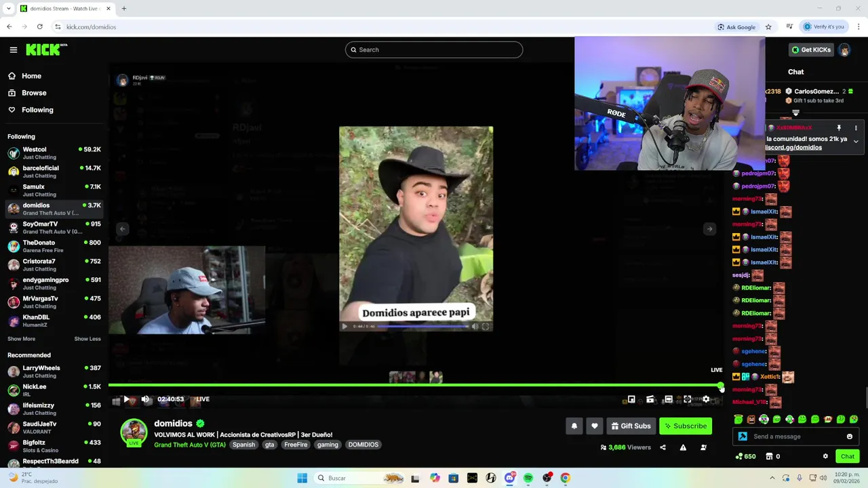The width and height of the screenshot is (868, 488).
Task: Select the gta tag
Action: 270,445
